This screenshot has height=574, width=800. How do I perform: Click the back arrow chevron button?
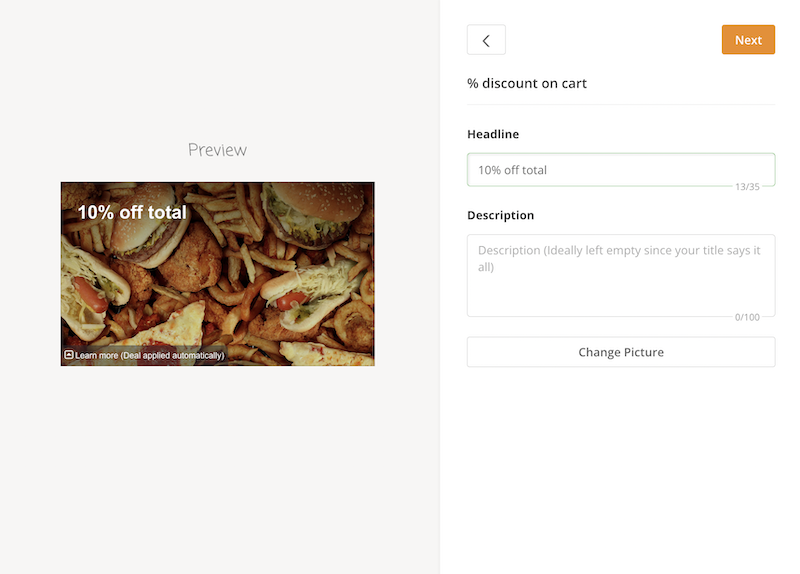[x=486, y=40]
